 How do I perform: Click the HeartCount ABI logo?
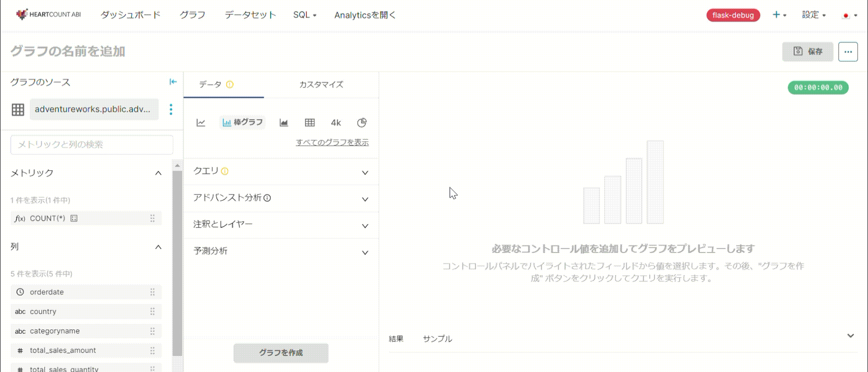pos(48,14)
